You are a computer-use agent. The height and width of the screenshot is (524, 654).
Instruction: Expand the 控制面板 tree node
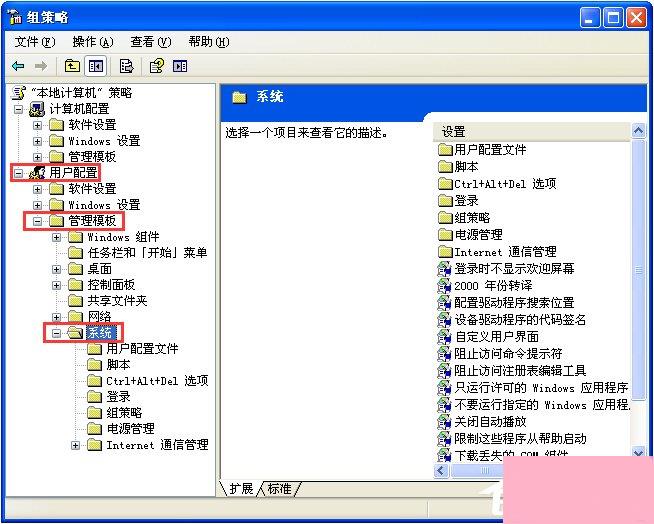pos(57,285)
